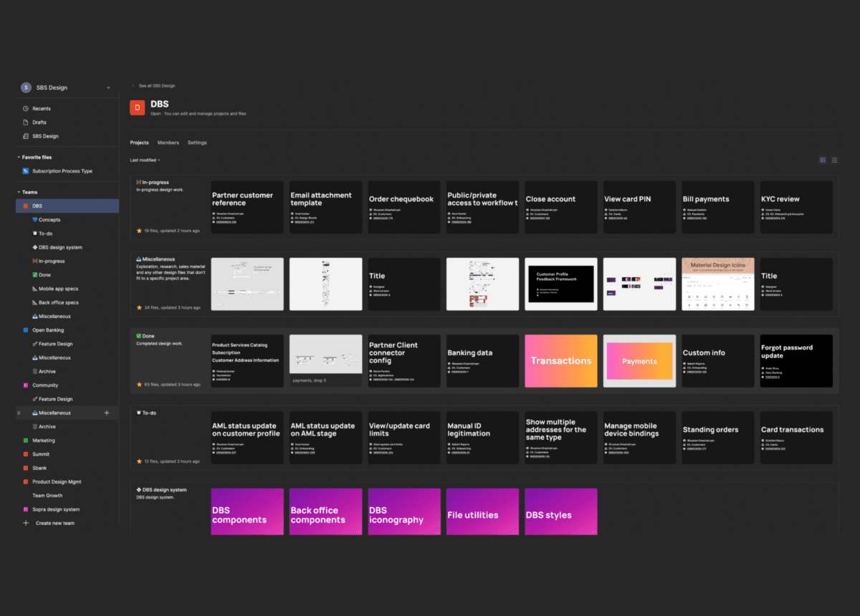Click the SBS Design organization icon in sidebar
The height and width of the screenshot is (616, 860).
point(26,136)
